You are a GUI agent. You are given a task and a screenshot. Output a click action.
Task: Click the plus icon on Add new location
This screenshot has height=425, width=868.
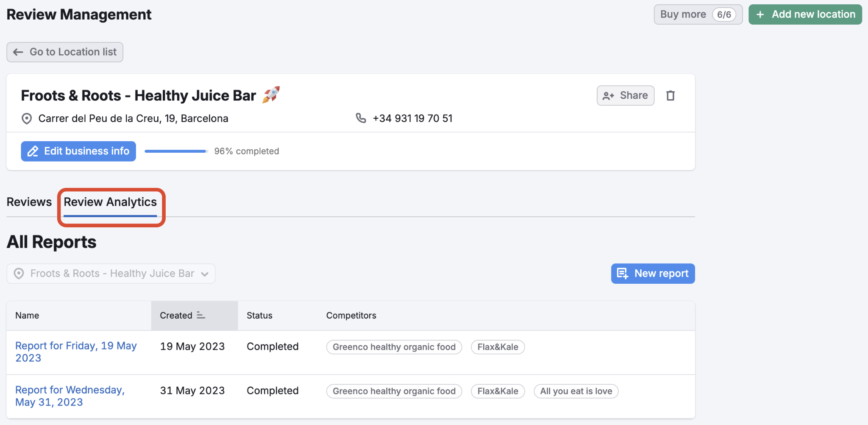point(759,14)
